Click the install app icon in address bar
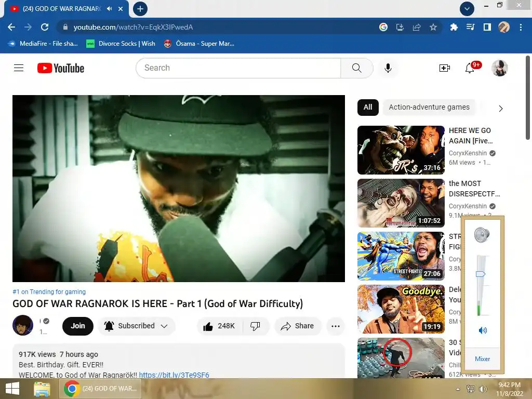Viewport: 532px width, 399px height. click(x=400, y=27)
